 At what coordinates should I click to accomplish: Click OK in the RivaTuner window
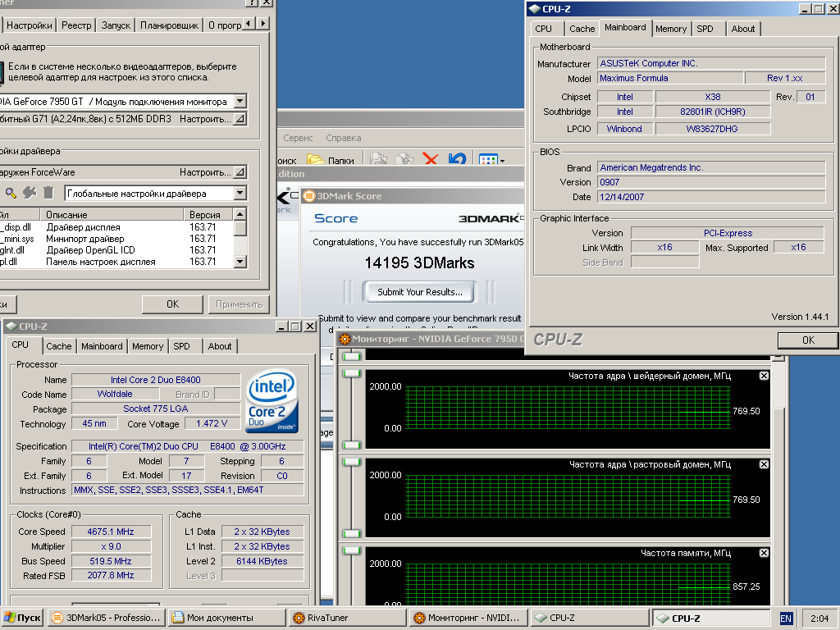pyautogui.click(x=172, y=304)
